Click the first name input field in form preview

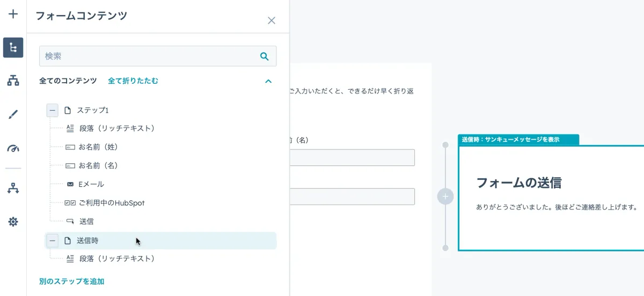352,157
